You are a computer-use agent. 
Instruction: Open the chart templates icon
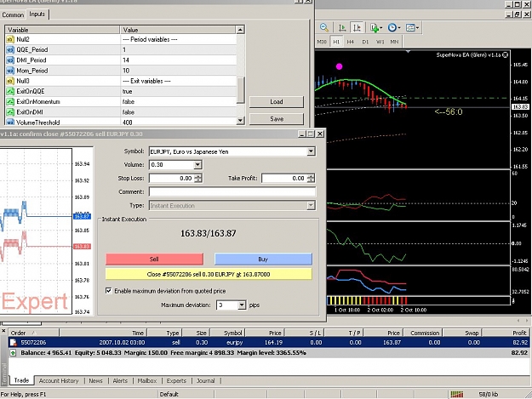(412, 27)
